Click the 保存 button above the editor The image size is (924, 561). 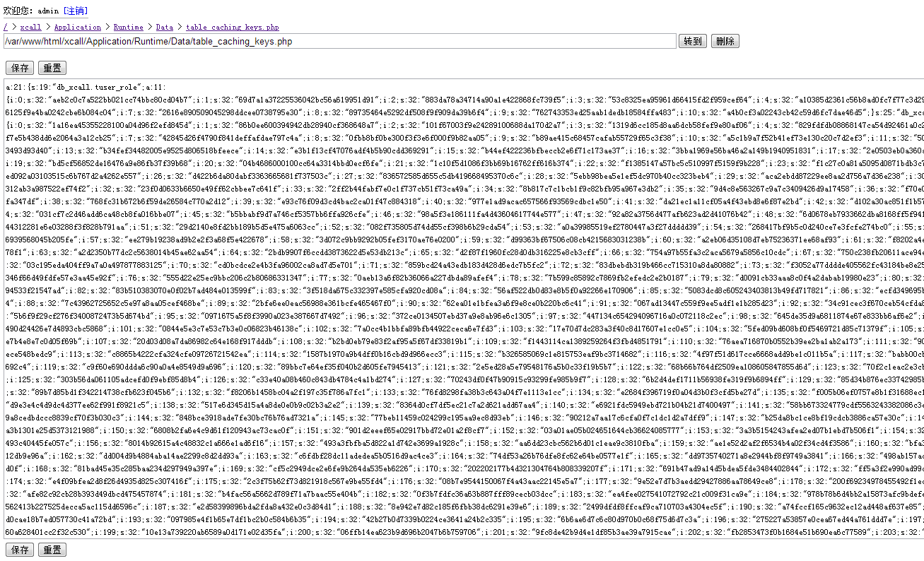tap(20, 68)
